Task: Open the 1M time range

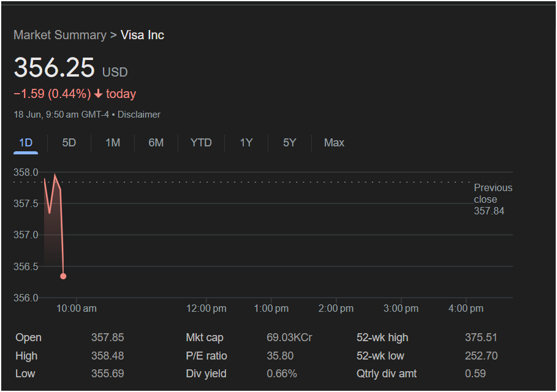Action: coord(113,143)
